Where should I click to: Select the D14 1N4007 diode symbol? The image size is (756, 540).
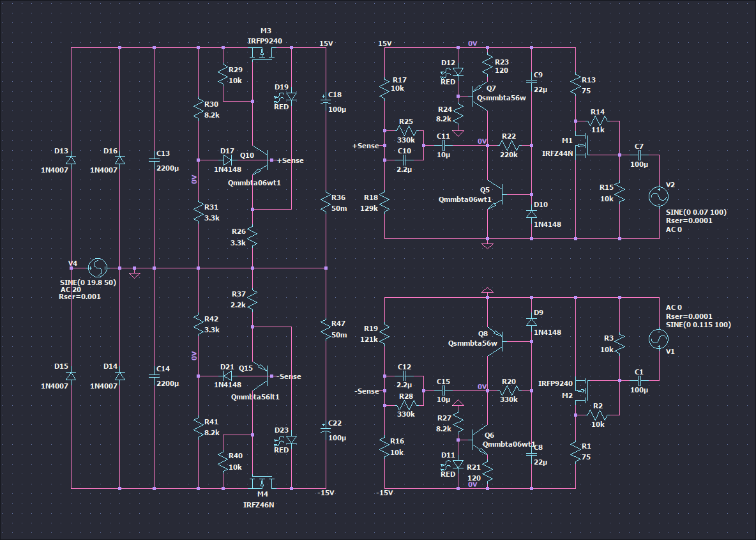click(119, 375)
